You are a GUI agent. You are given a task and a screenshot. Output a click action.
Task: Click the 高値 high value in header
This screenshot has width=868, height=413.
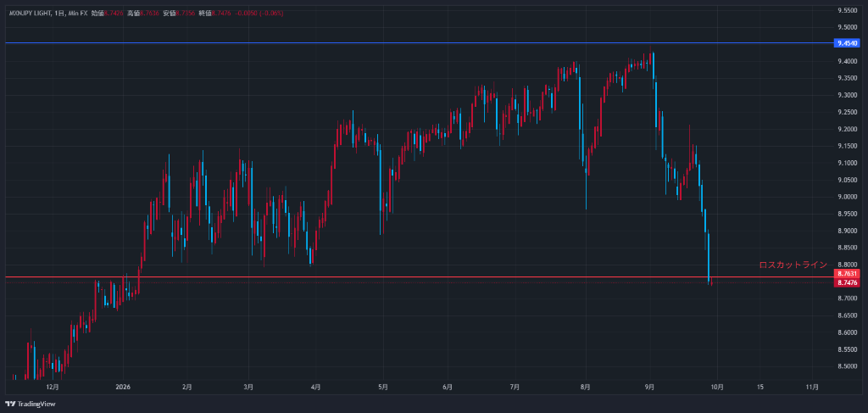pyautogui.click(x=147, y=13)
